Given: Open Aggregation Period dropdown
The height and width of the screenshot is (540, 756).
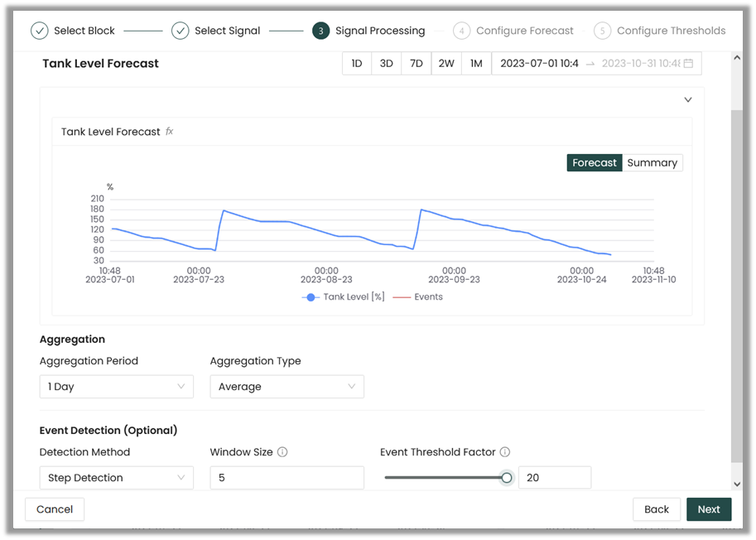Looking at the screenshot, I should point(117,387).
